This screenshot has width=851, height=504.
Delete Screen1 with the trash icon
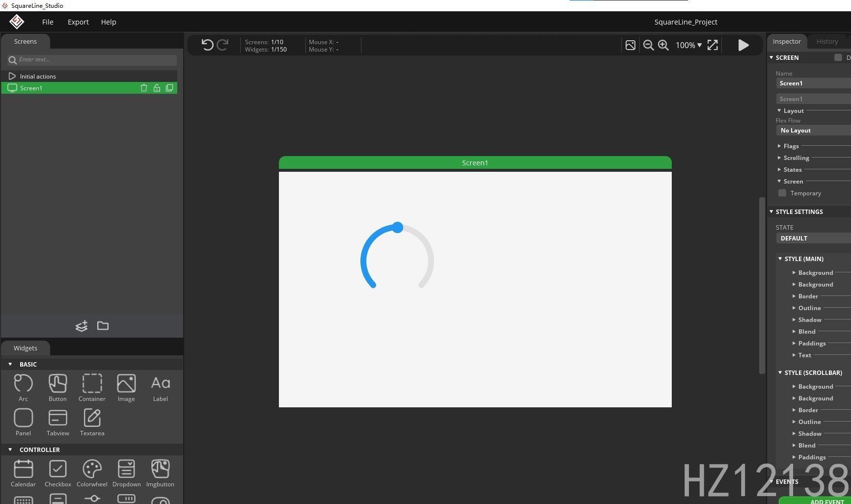144,88
